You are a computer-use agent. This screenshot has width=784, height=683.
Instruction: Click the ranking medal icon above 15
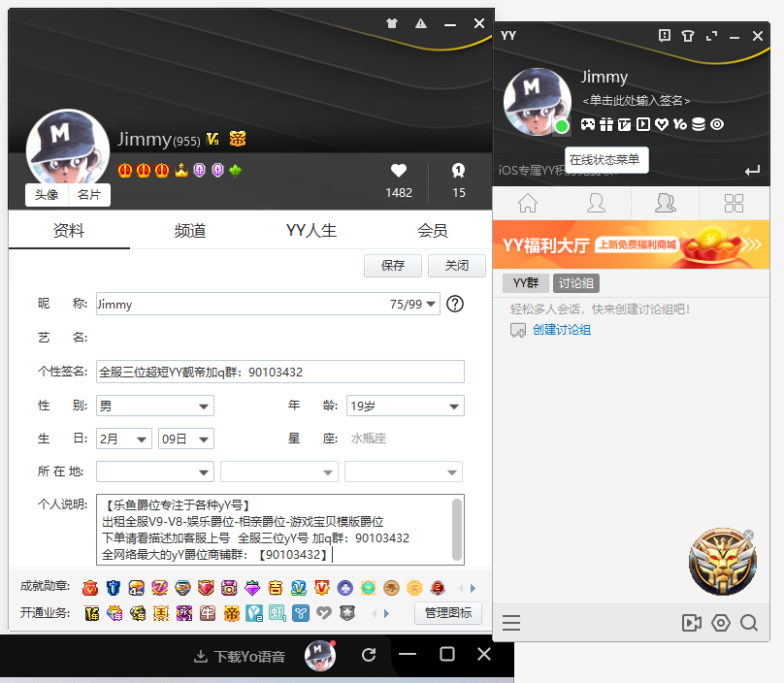pyautogui.click(x=459, y=171)
